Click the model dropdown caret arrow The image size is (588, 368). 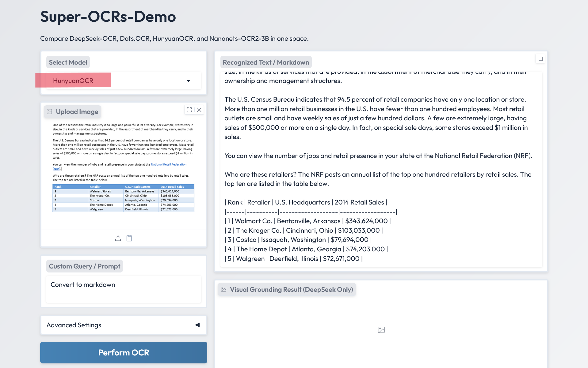pyautogui.click(x=188, y=81)
